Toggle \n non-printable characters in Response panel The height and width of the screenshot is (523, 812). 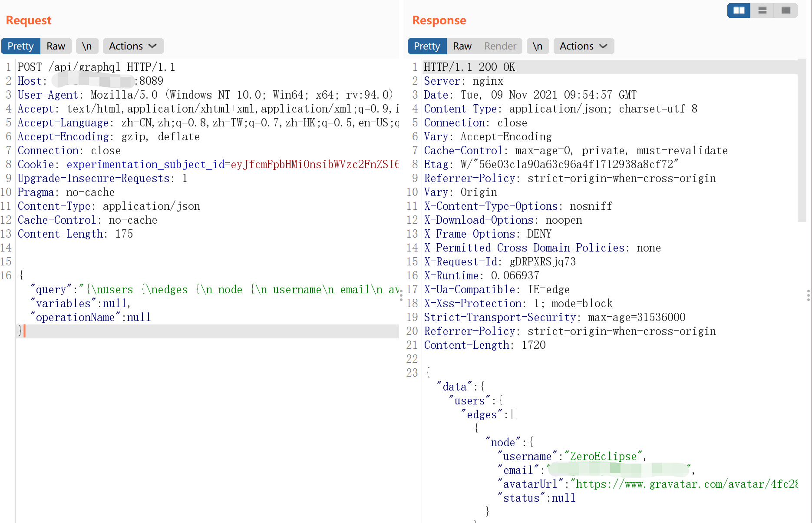click(538, 46)
